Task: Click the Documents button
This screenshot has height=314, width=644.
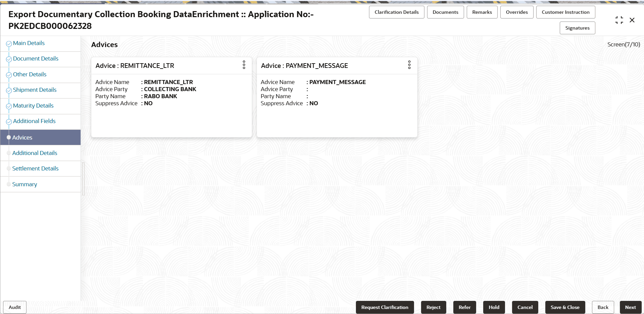Action: click(445, 12)
